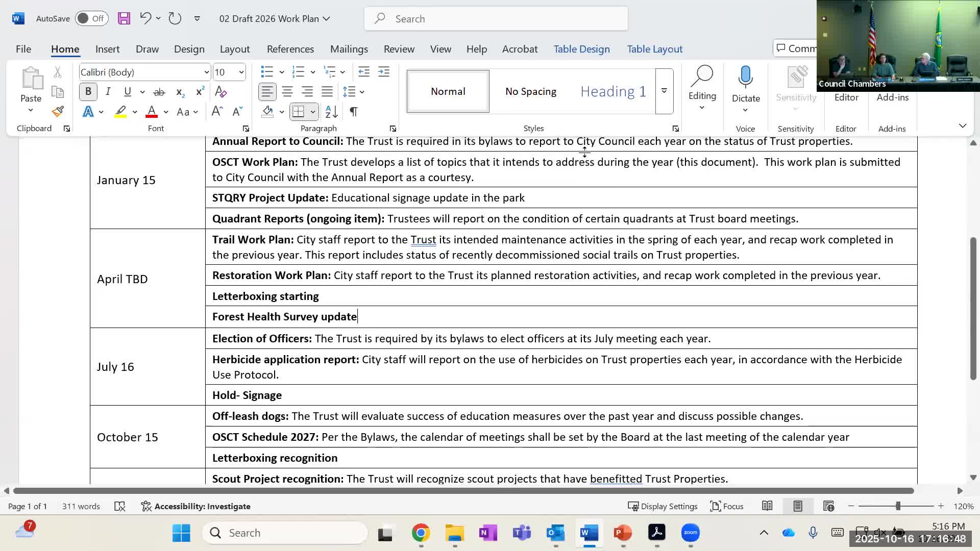Click the Format Painter icon

pos(58,112)
